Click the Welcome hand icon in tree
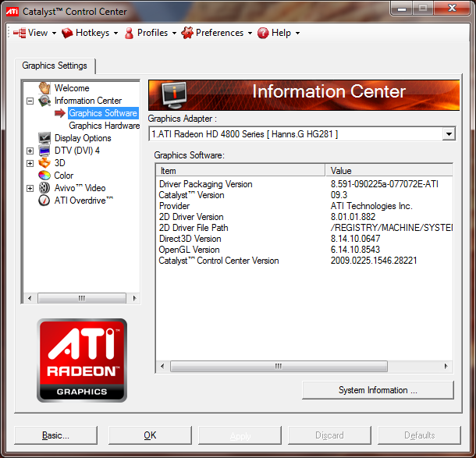Image resolution: width=476 pixels, height=458 pixels. click(44, 88)
